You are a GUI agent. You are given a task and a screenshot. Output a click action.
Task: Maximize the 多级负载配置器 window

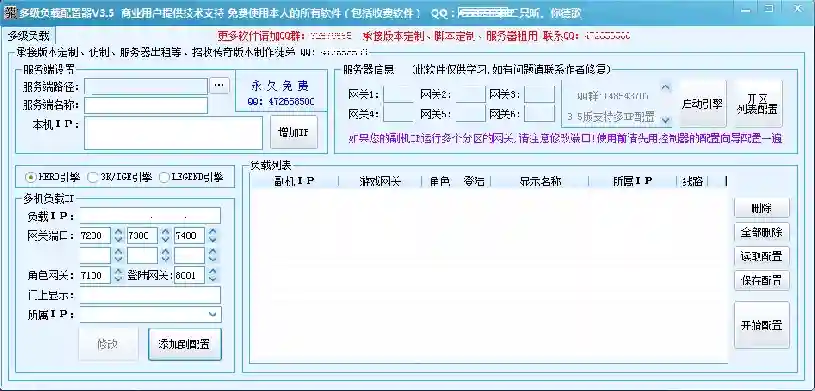770,9
